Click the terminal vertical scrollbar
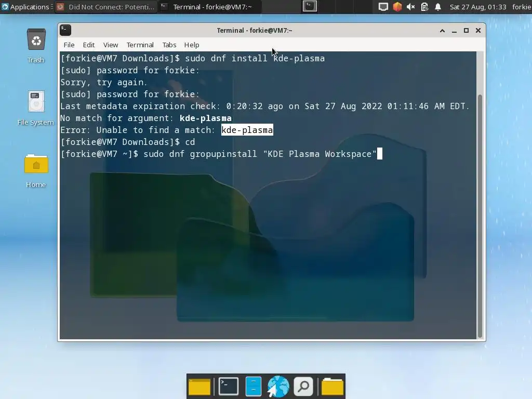Screen dimensions: 532x399 tap(480, 216)
